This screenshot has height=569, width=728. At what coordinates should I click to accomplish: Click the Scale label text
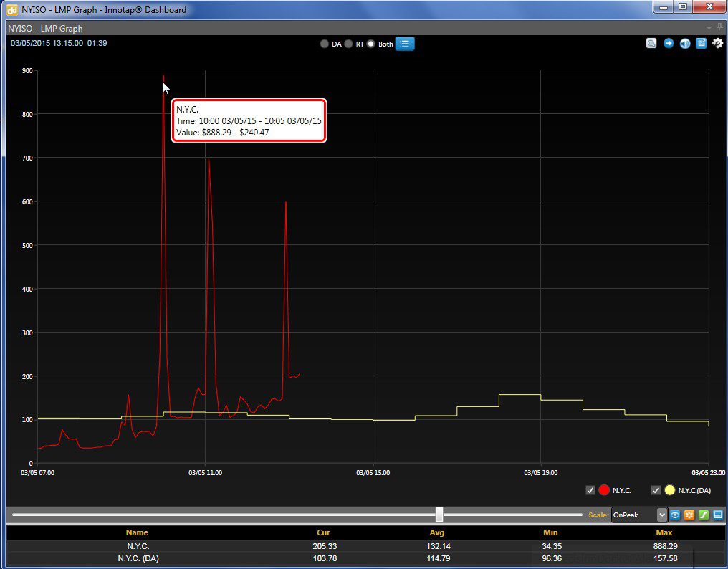(598, 515)
